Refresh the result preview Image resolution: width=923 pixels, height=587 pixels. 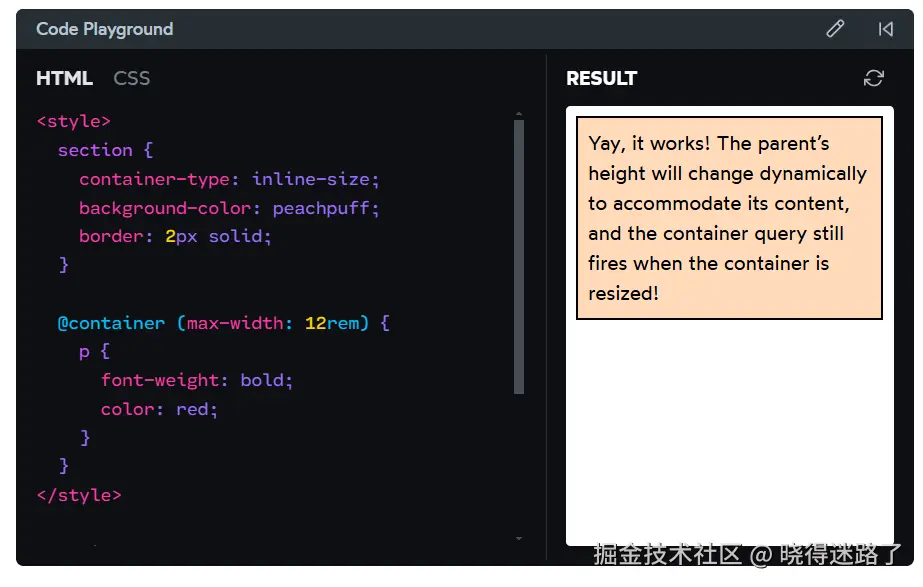874,78
